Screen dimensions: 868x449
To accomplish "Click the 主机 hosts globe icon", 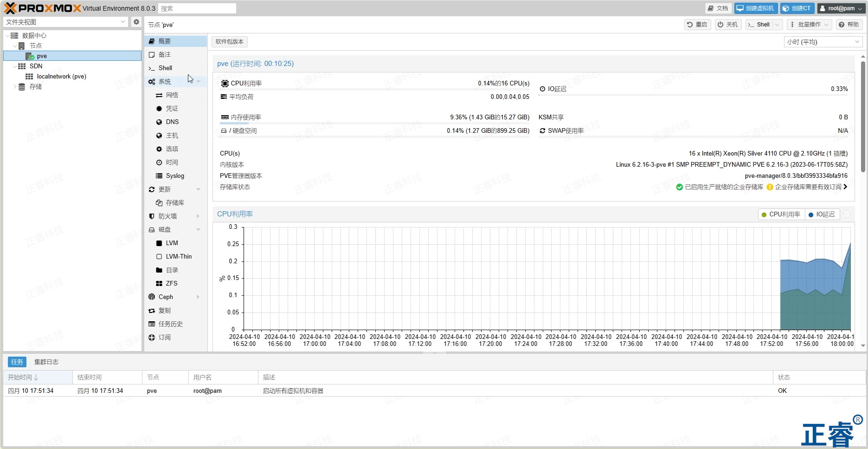I will (159, 136).
